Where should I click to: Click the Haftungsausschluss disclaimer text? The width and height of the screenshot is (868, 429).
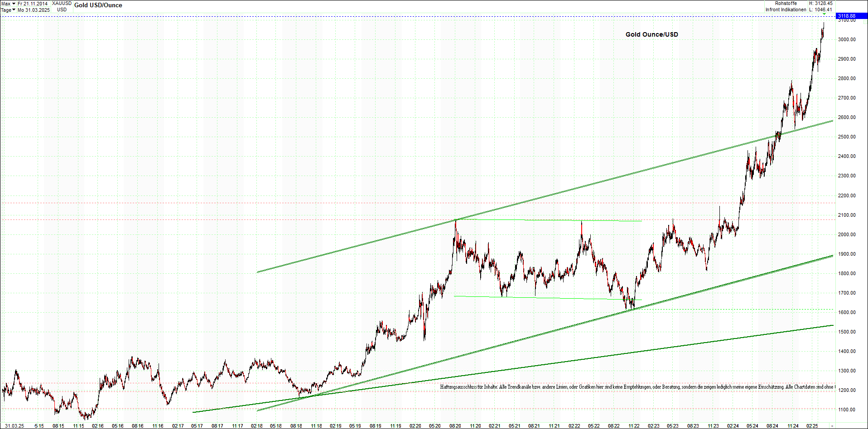pos(637,387)
